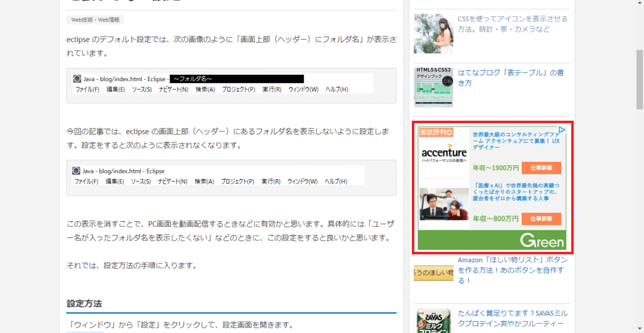Click the accenture logo in the ad

tap(445, 151)
